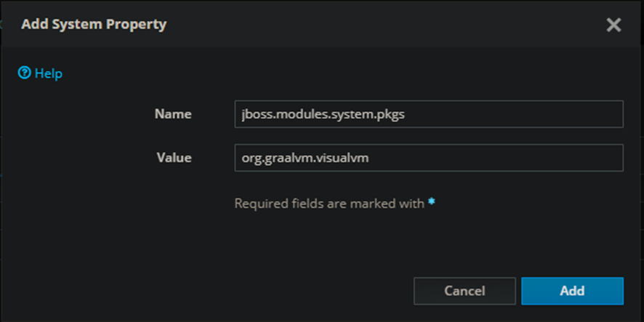
Task: Show help via the circled question icon
Action: [x=25, y=73]
